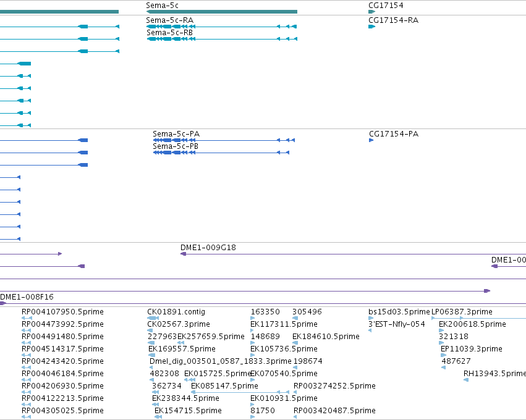
Task: Click the EK085147.5prime spliced EST label
Action: (224, 386)
